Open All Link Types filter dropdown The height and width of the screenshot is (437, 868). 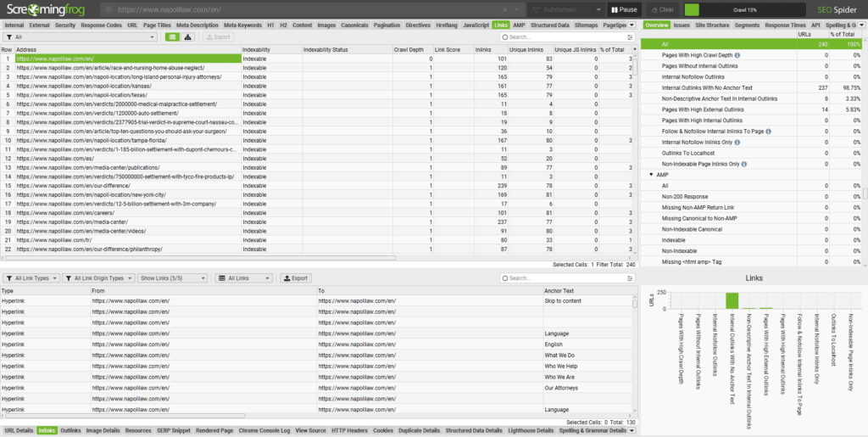click(x=31, y=278)
